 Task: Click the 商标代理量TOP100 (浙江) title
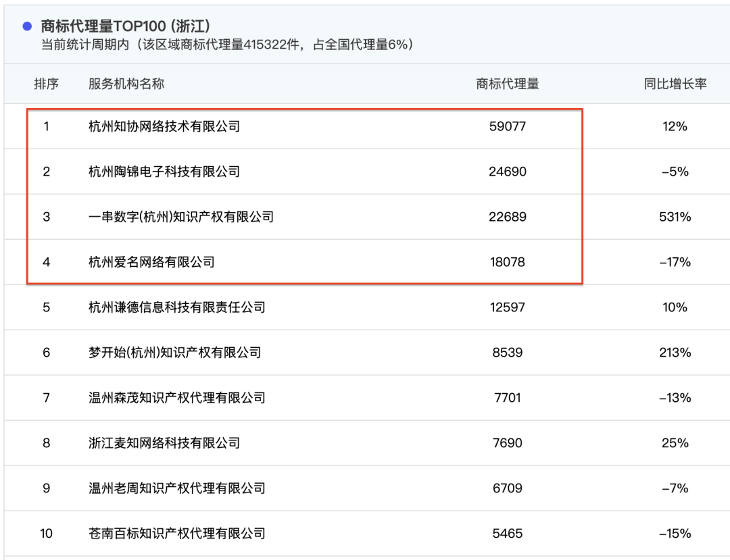126,26
